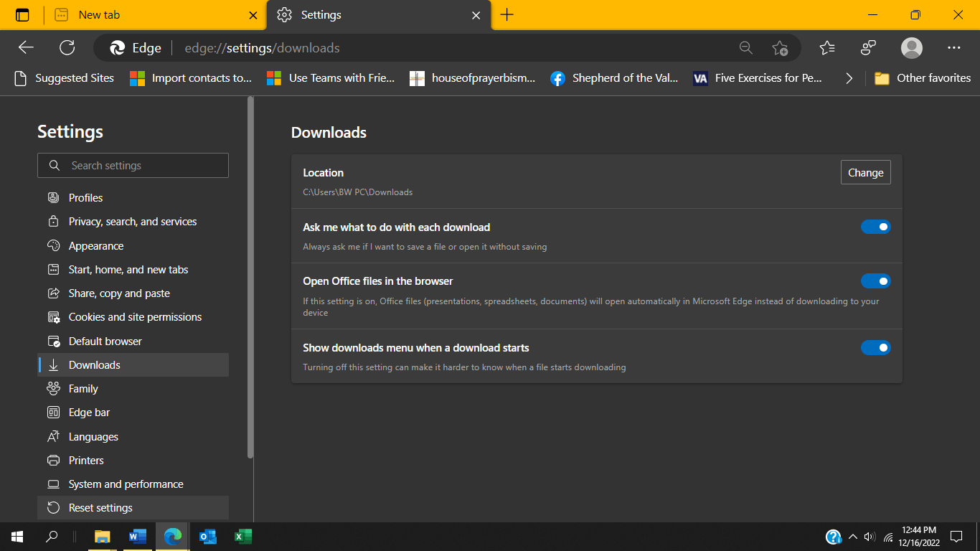Toggle Show downloads menu when a download starts
This screenshot has height=551, width=980.
(x=876, y=347)
